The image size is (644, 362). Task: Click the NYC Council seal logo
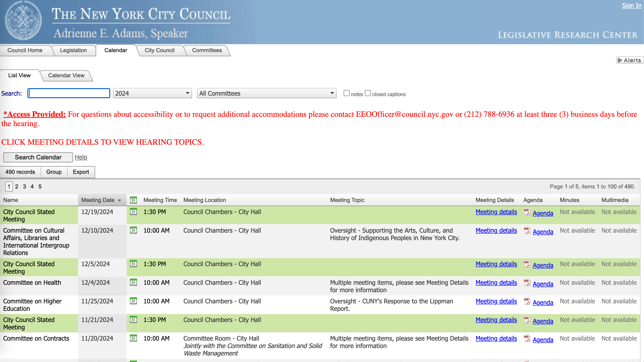pos(23,21)
